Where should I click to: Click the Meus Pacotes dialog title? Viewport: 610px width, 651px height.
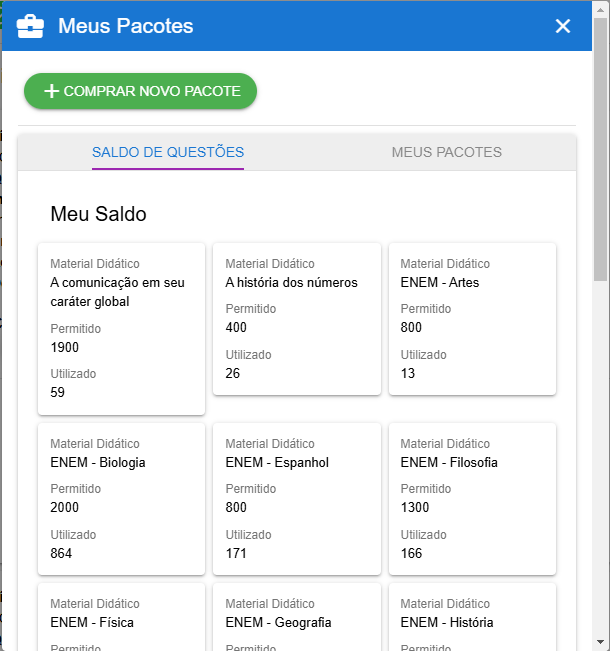tap(126, 26)
